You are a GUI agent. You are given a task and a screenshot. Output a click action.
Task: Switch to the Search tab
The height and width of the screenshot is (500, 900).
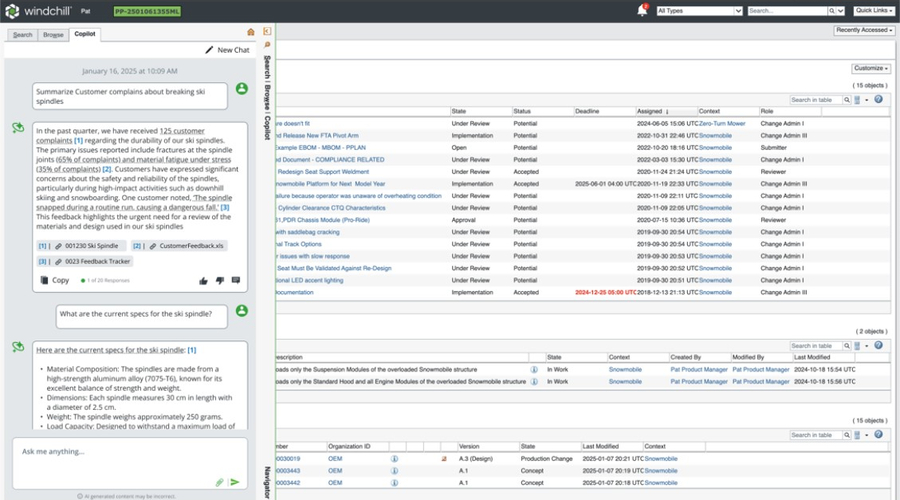pyautogui.click(x=22, y=34)
